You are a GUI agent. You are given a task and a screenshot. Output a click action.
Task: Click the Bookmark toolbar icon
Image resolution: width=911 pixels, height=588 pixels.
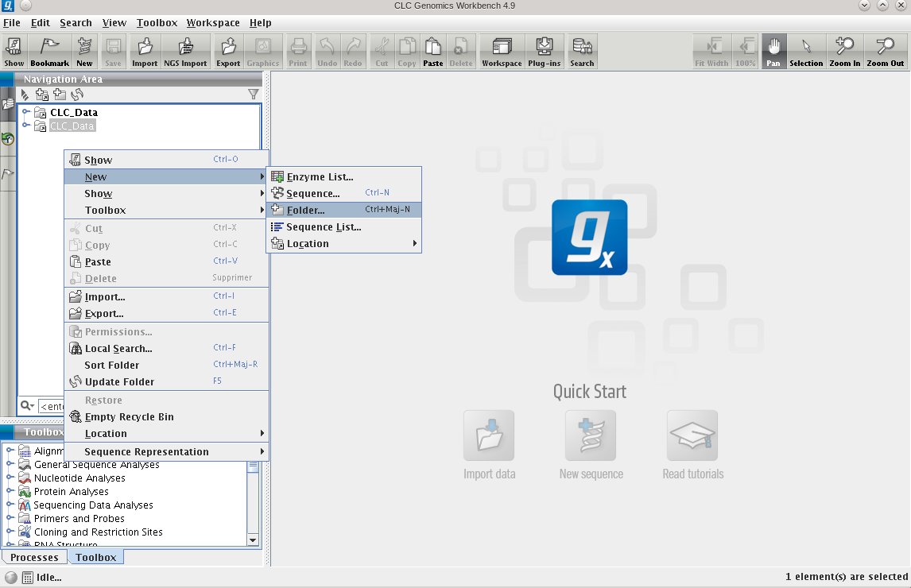pos(49,52)
